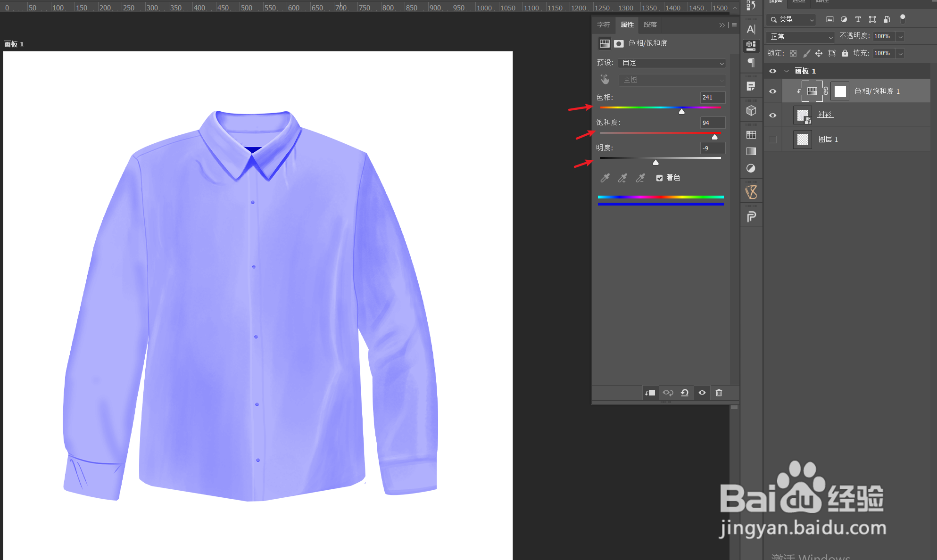Viewport: 937px width, 560px height.
Task: Open the Notes panel icon in the dock
Action: point(751,86)
